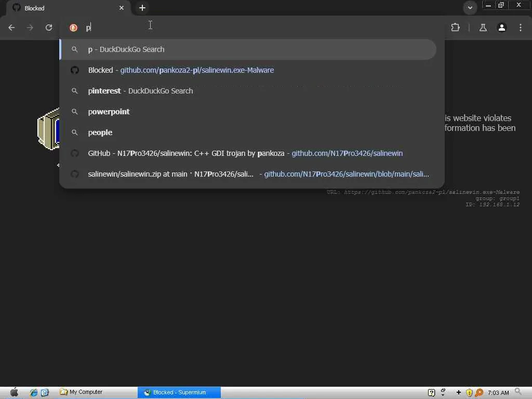The height and width of the screenshot is (399, 532).
Task: Minimize the browser window
Action: (488, 5)
